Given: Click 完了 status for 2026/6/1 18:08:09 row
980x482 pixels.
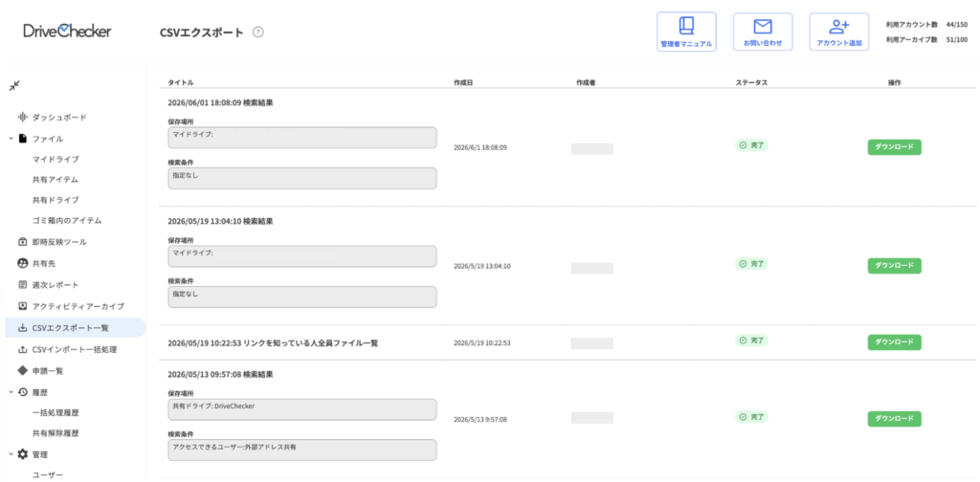Looking at the screenshot, I should click(x=751, y=144).
